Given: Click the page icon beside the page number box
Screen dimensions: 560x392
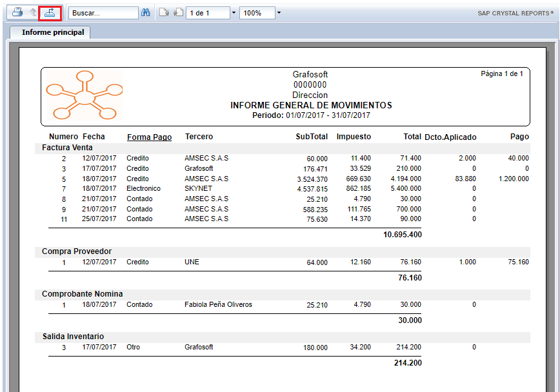Looking at the screenshot, I should (178, 12).
